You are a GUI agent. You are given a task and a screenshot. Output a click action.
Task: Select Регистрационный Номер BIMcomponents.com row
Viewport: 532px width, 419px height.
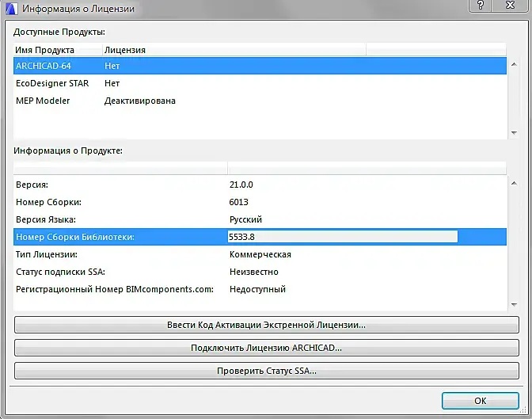[x=260, y=289]
